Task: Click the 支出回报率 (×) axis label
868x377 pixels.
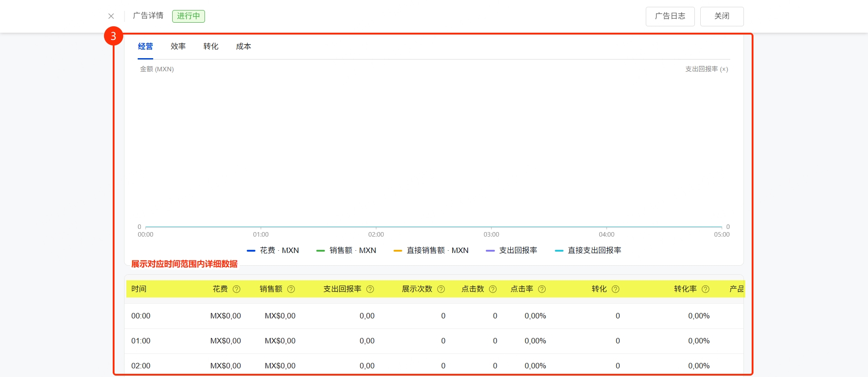Action: click(707, 69)
